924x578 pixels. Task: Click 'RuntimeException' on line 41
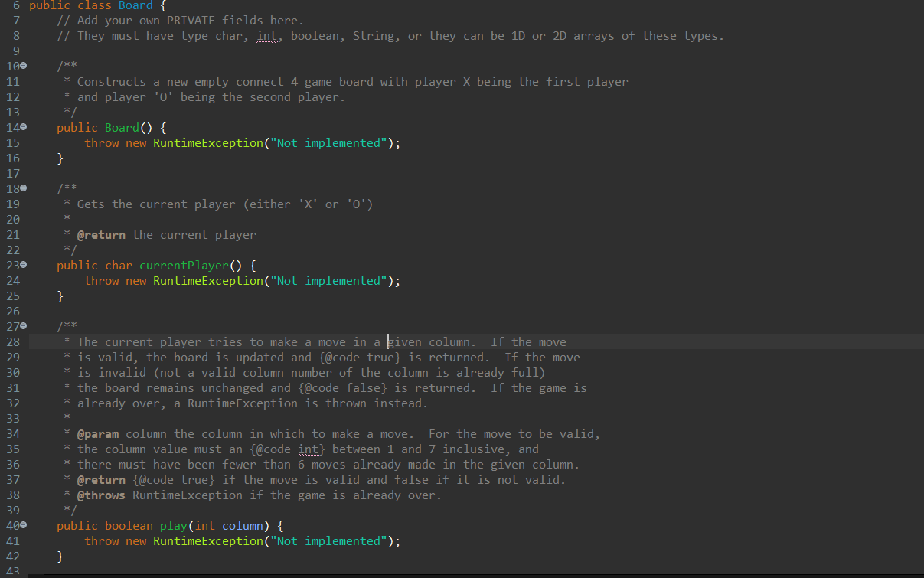click(x=207, y=541)
